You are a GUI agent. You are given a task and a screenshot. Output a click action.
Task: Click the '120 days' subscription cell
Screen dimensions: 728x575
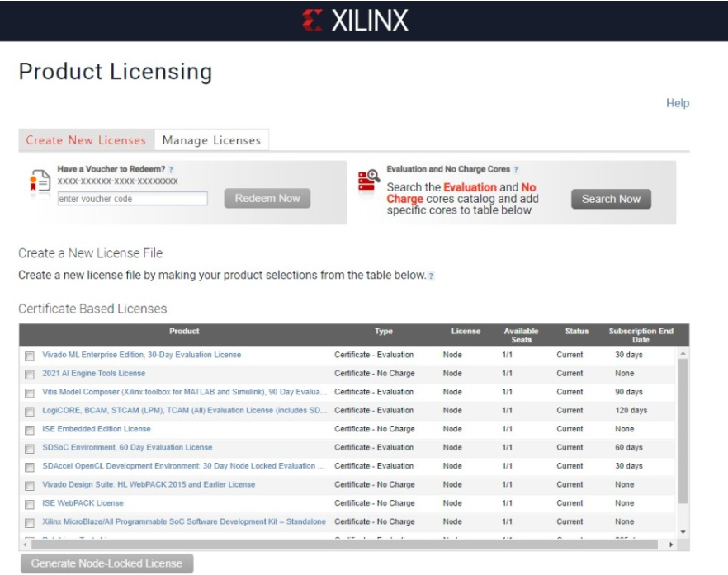631,410
